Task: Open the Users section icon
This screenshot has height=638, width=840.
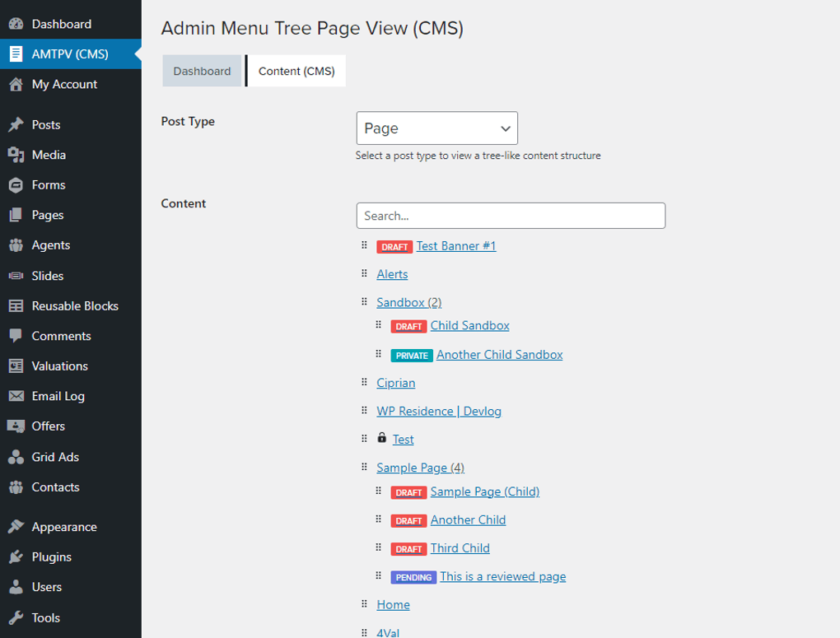Action: click(x=14, y=587)
